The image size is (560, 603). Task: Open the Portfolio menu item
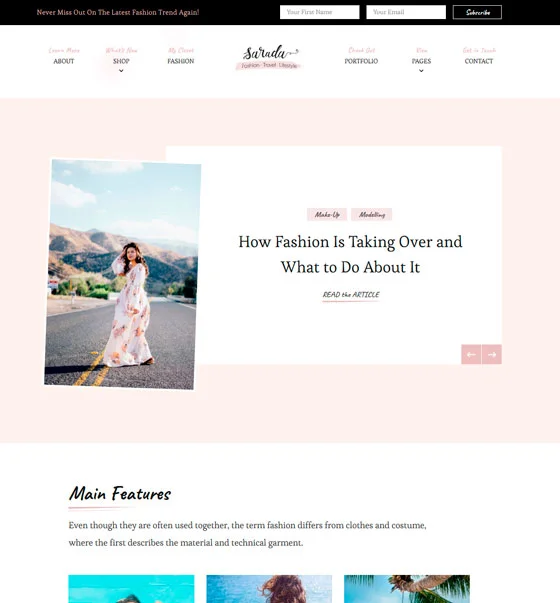(x=361, y=61)
